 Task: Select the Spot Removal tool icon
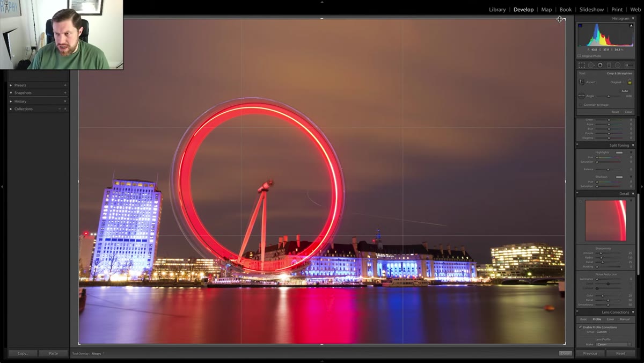tap(591, 65)
